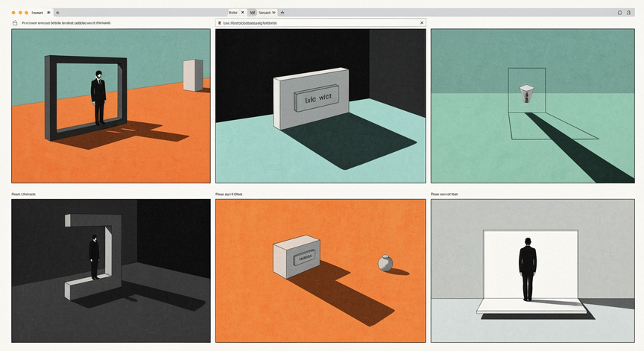Open the orange thumbnail with box and sphere
The image size is (644, 351).
pos(321,271)
